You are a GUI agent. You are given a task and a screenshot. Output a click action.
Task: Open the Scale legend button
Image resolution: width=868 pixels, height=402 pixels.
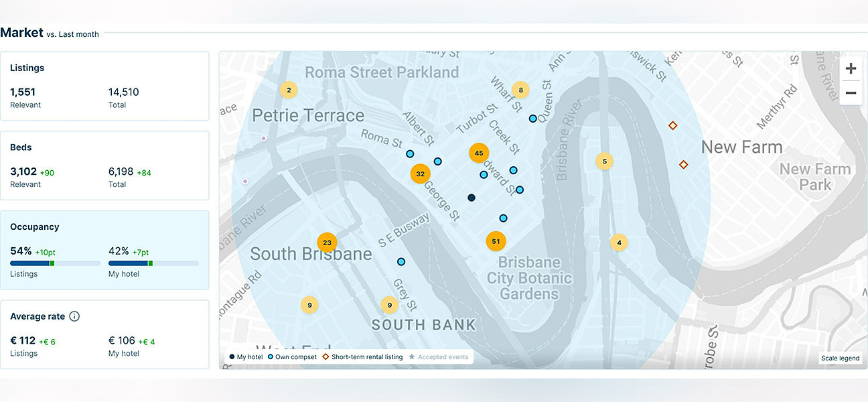pos(840,358)
